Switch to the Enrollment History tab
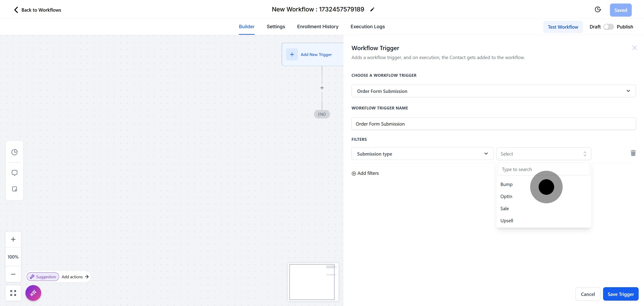 tap(318, 26)
